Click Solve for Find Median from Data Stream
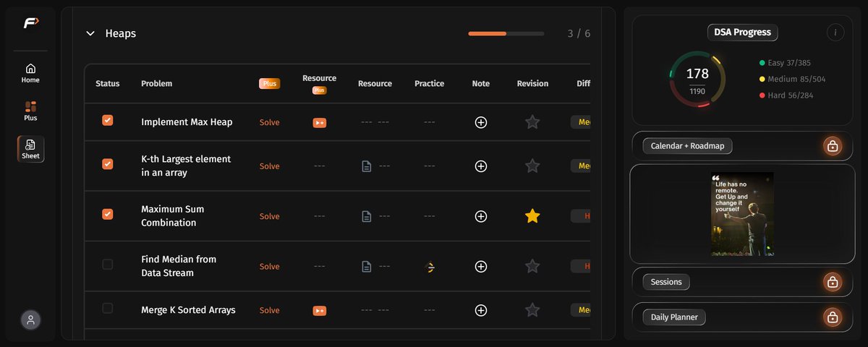The image size is (868, 347). coord(269,266)
